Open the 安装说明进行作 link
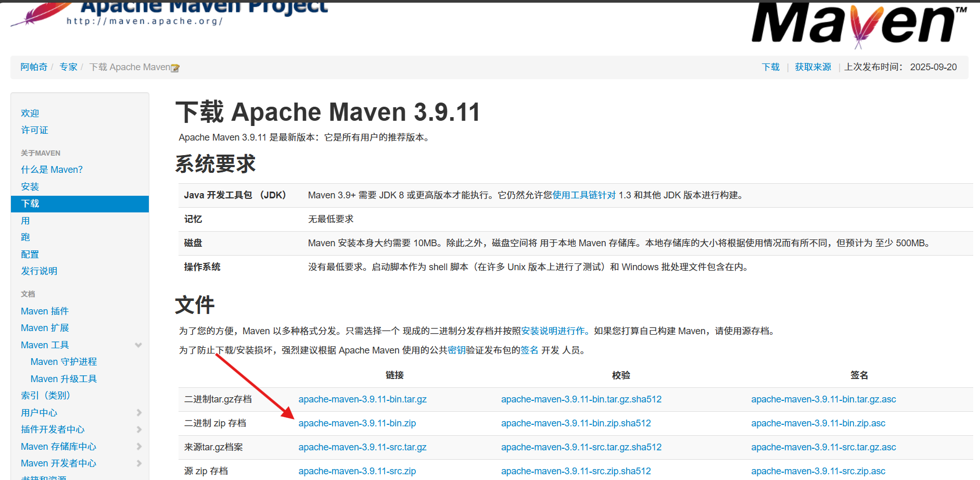 tap(555, 331)
